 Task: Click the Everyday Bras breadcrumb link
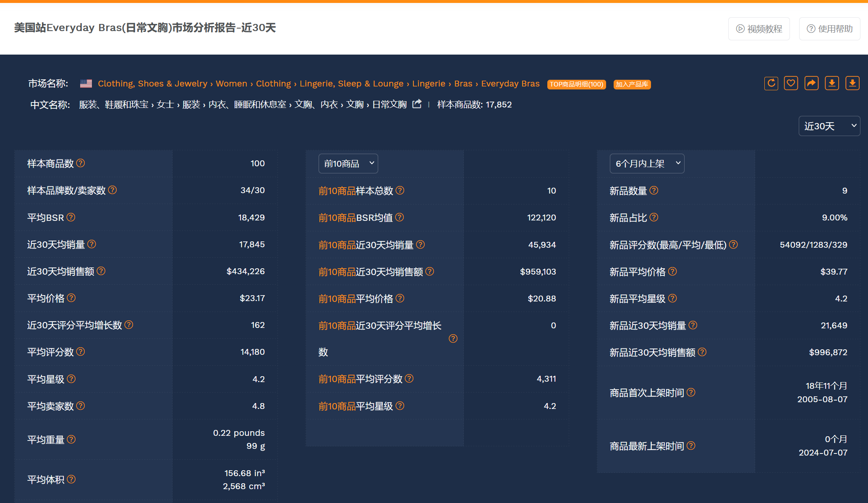(510, 84)
